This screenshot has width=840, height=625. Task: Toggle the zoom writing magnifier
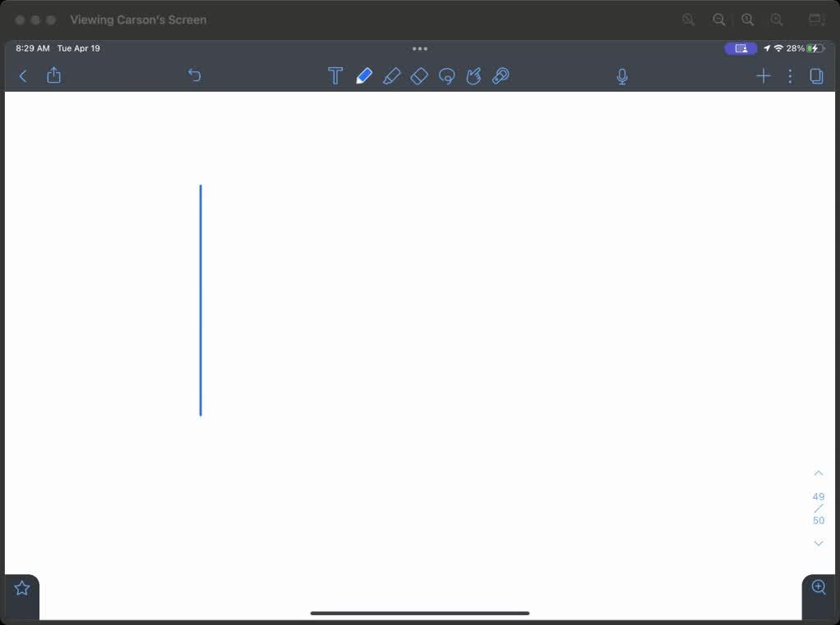[x=818, y=587]
